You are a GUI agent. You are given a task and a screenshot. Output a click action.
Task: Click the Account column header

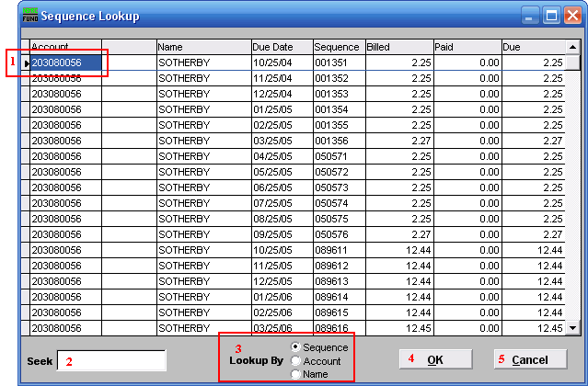click(x=92, y=46)
